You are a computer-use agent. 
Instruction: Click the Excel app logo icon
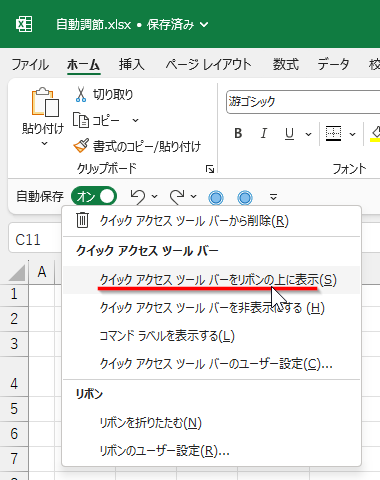point(24,24)
